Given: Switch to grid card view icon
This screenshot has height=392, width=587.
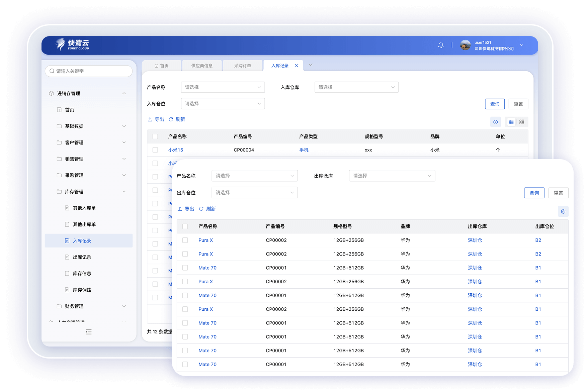Looking at the screenshot, I should tap(522, 122).
